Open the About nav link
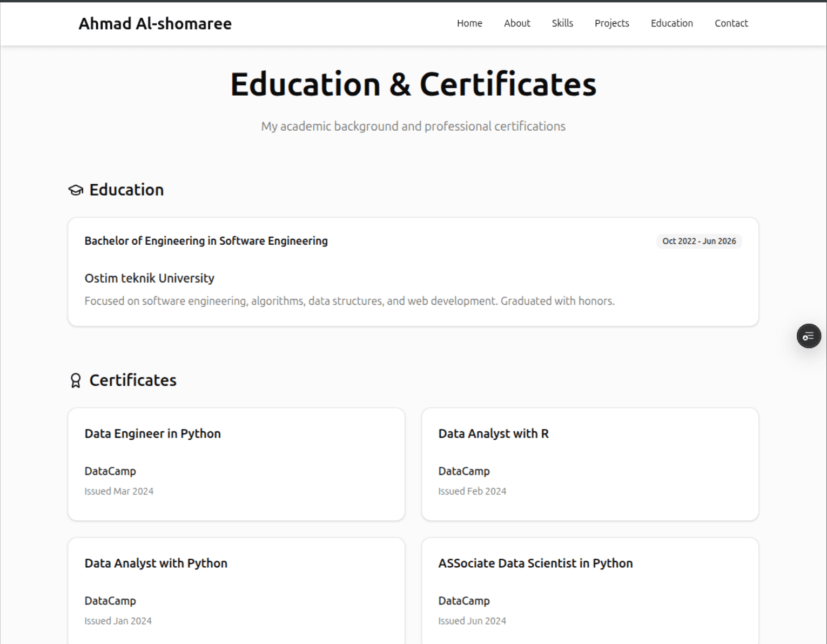This screenshot has height=644, width=827. coord(517,23)
